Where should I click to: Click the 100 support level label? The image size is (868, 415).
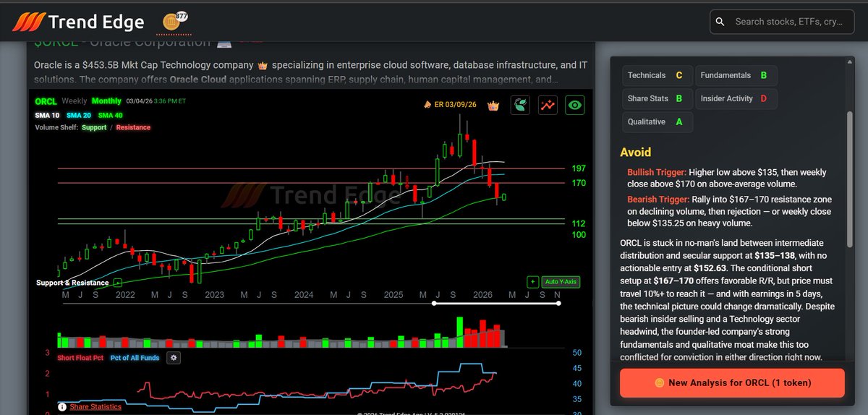pyautogui.click(x=578, y=235)
